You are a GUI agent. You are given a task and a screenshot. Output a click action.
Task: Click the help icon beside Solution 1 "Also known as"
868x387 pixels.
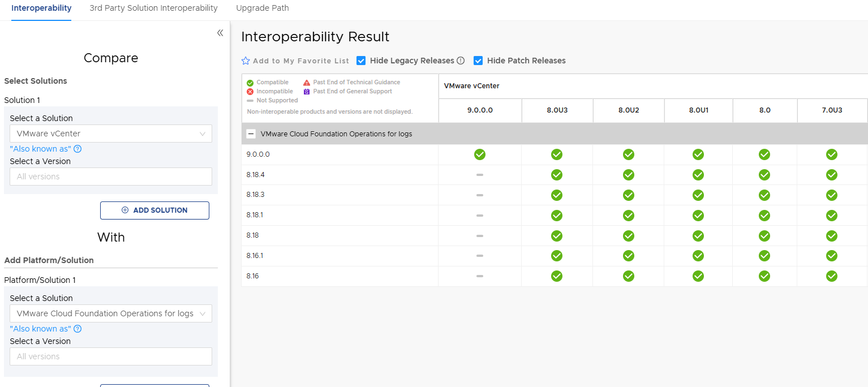pyautogui.click(x=78, y=149)
